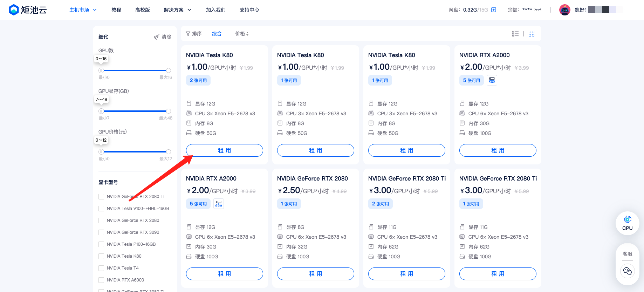The image size is (644, 292).
Task: Switch to grid view layout icon
Action: coord(532,34)
